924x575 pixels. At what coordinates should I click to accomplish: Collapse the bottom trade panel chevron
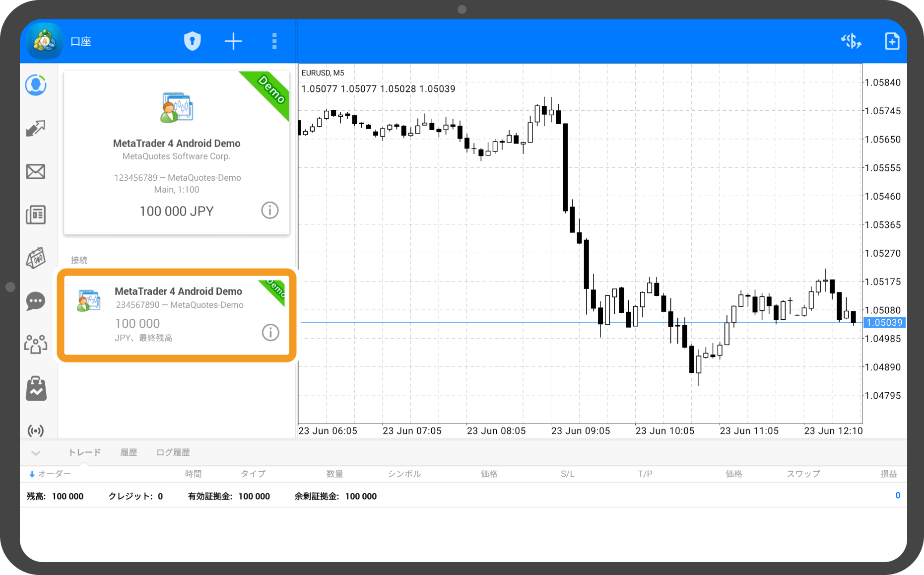36,453
